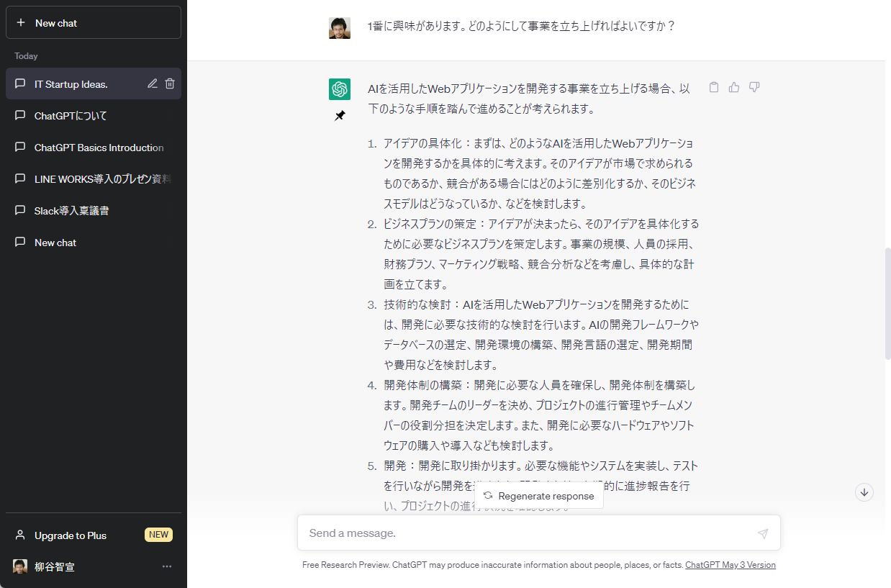Viewport: 891px width, 588px height.
Task: Give the response a thumbs up
Action: coord(733,86)
